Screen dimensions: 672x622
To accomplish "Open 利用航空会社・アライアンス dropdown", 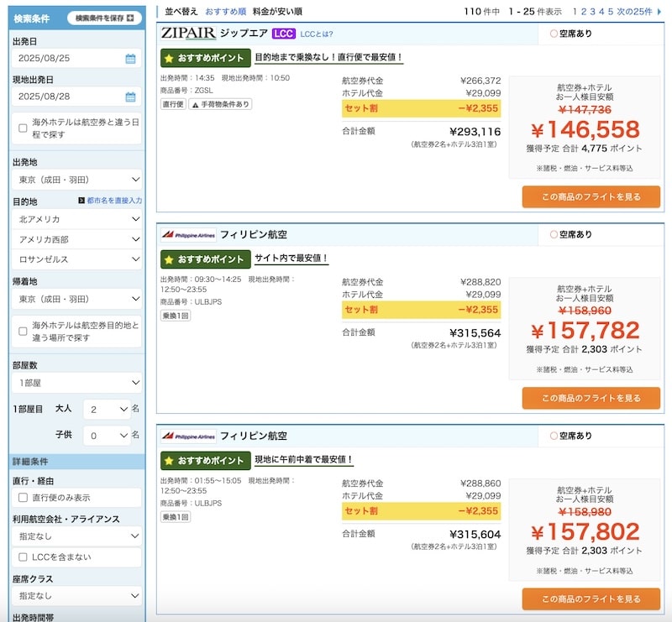I will [x=76, y=536].
